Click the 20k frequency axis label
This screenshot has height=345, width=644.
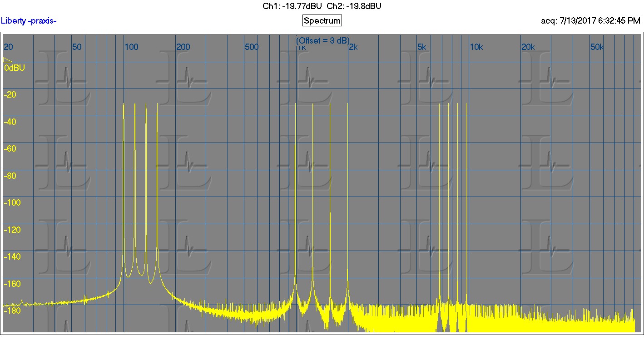click(x=528, y=47)
